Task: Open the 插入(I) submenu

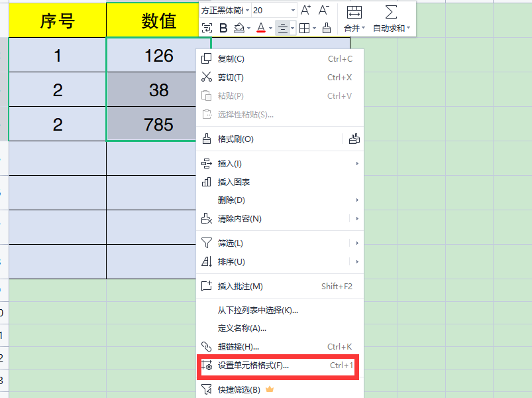Action: [280, 164]
